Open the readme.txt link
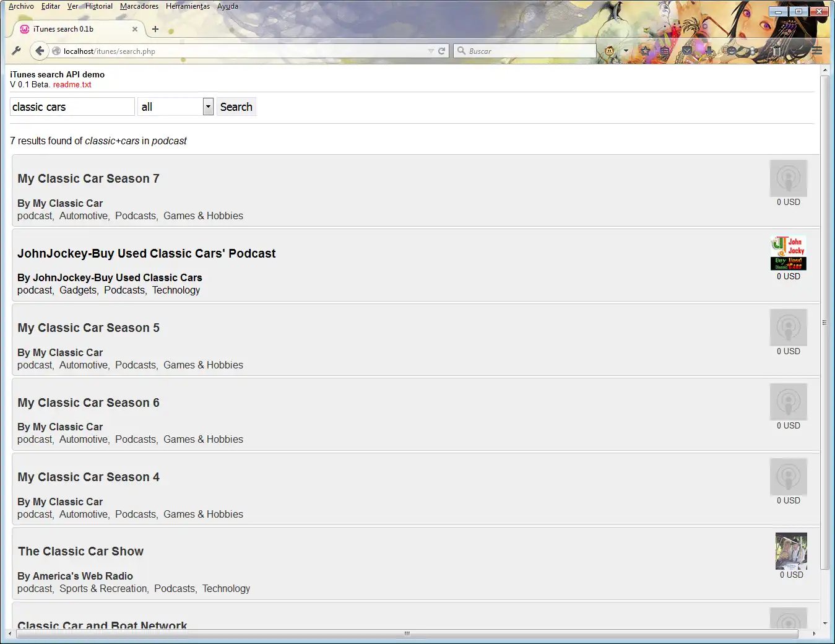The width and height of the screenshot is (835, 644). pyautogui.click(x=72, y=85)
